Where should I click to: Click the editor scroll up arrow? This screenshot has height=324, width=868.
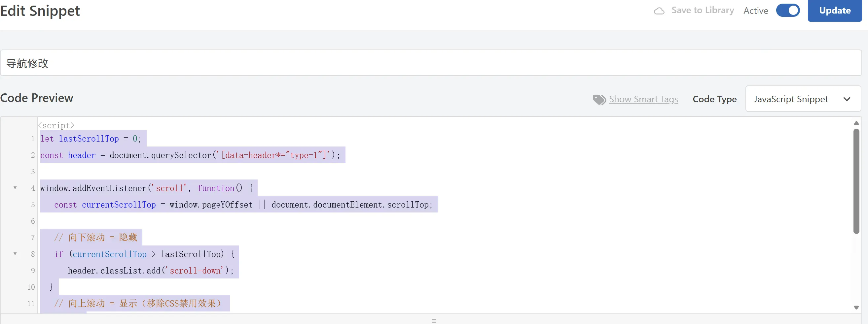point(856,123)
